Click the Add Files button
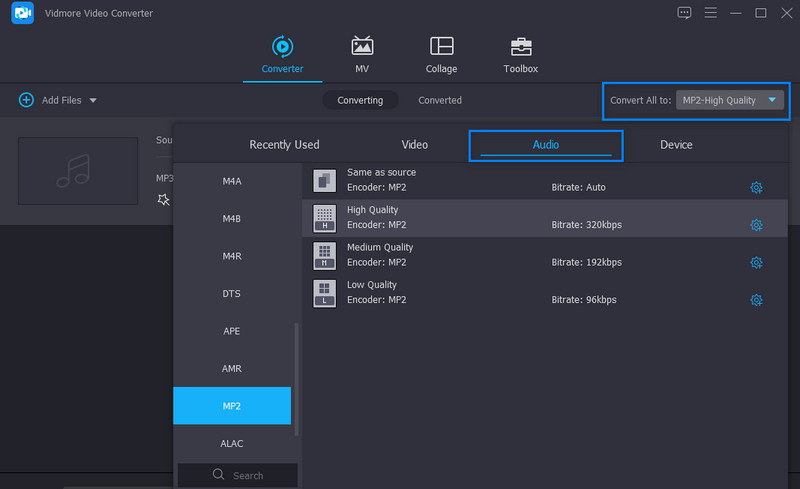 [52, 100]
